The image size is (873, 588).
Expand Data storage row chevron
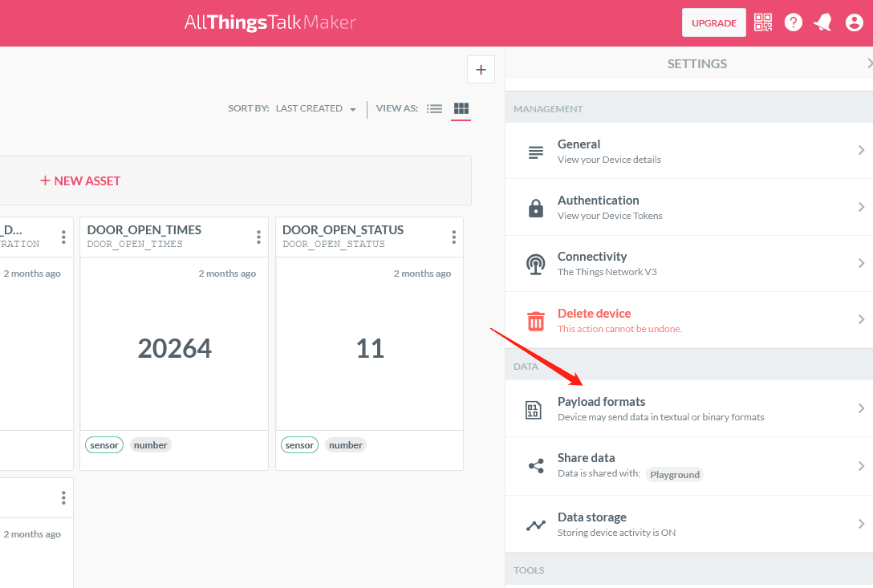(x=861, y=524)
